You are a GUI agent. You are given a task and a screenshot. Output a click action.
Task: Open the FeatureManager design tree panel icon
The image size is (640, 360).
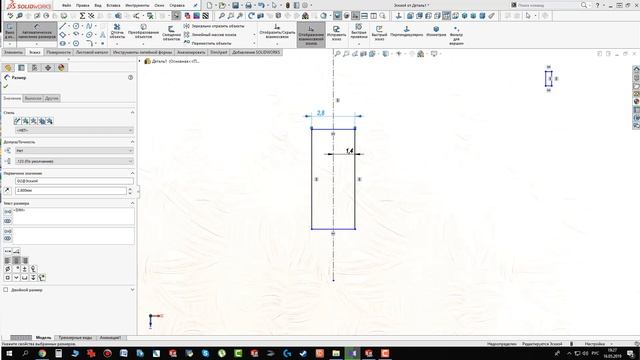(x=8, y=68)
